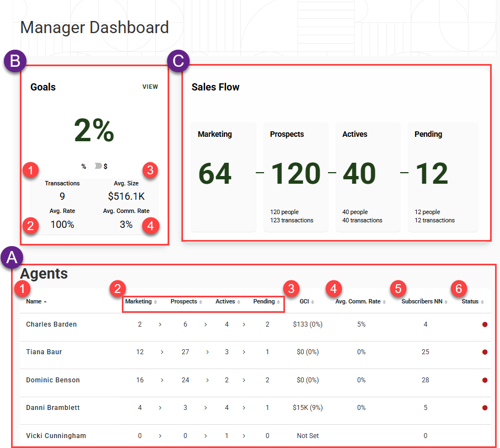
Task: Open agent Charles Barden
Action: click(51, 324)
